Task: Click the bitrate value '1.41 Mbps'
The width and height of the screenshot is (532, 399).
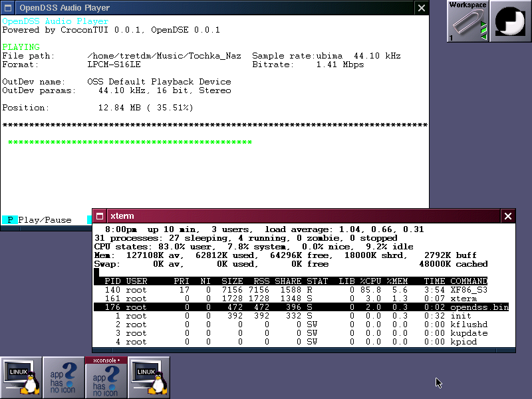Action: click(x=340, y=65)
